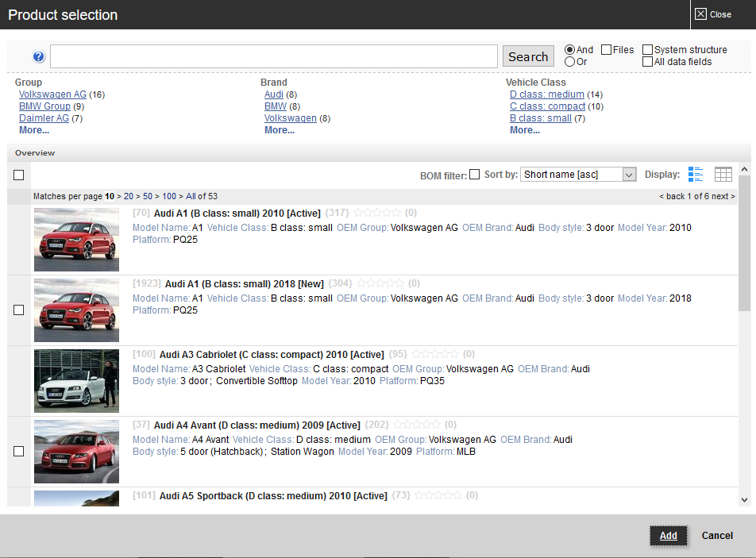Cancel the product selection
This screenshot has height=558, width=756.
pyautogui.click(x=717, y=535)
